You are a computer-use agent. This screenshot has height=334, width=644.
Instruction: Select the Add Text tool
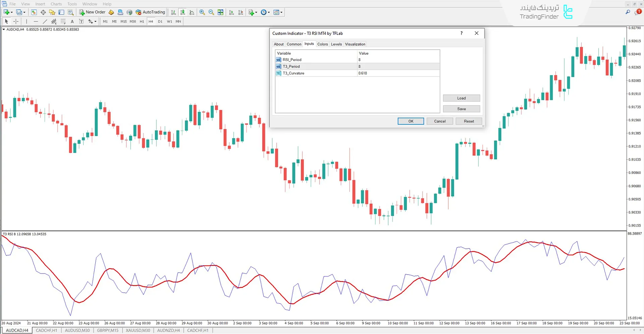pyautogui.click(x=72, y=21)
